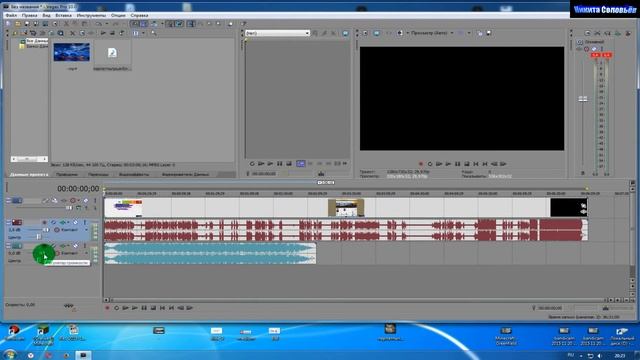Open the Файл menu

11,16
